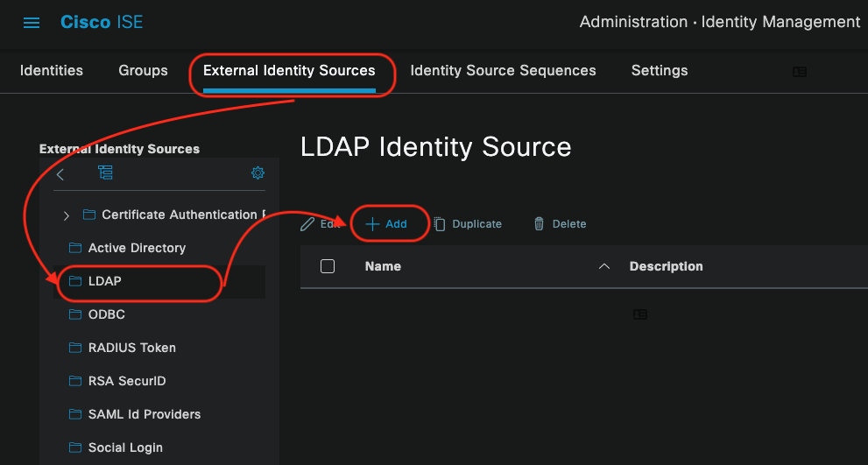Open the Groups tab

143,71
